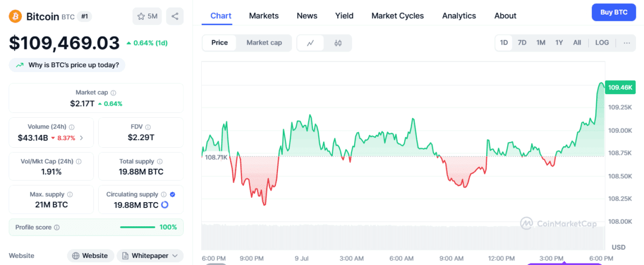Switch to line chart view icon
The image size is (644, 265).
click(310, 43)
